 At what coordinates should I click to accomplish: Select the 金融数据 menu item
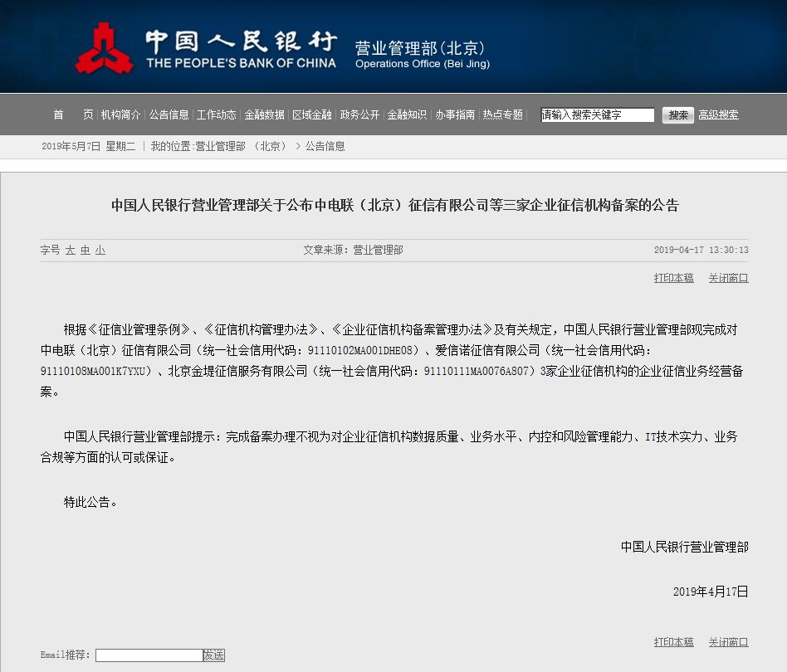tap(264, 114)
